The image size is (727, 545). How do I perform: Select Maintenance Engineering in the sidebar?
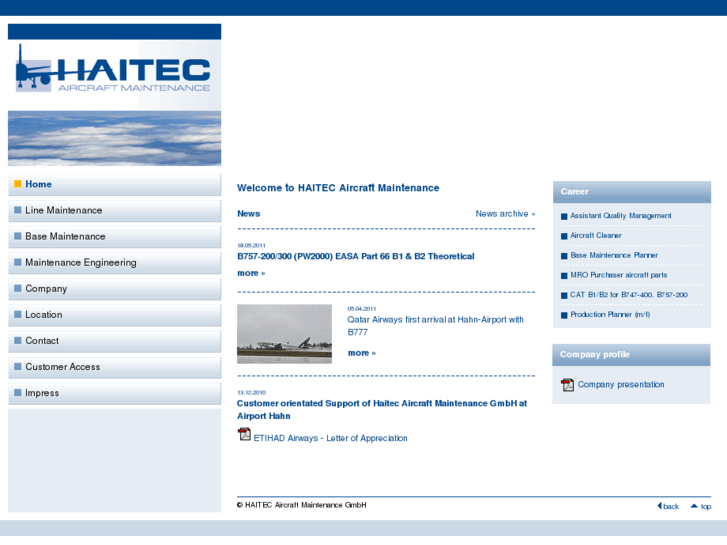pyautogui.click(x=115, y=263)
